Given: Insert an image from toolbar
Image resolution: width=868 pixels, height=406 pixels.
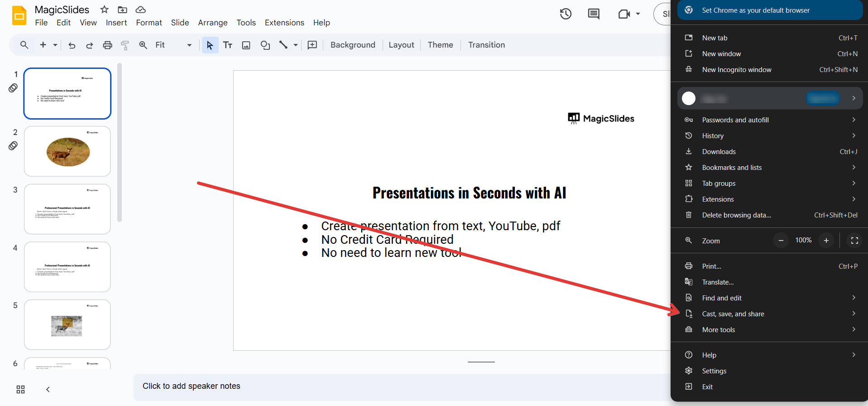Looking at the screenshot, I should 246,45.
